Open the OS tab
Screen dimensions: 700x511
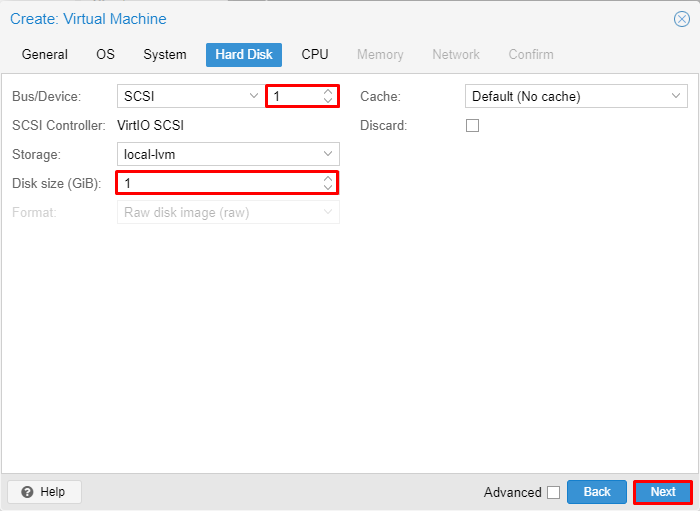pyautogui.click(x=105, y=54)
